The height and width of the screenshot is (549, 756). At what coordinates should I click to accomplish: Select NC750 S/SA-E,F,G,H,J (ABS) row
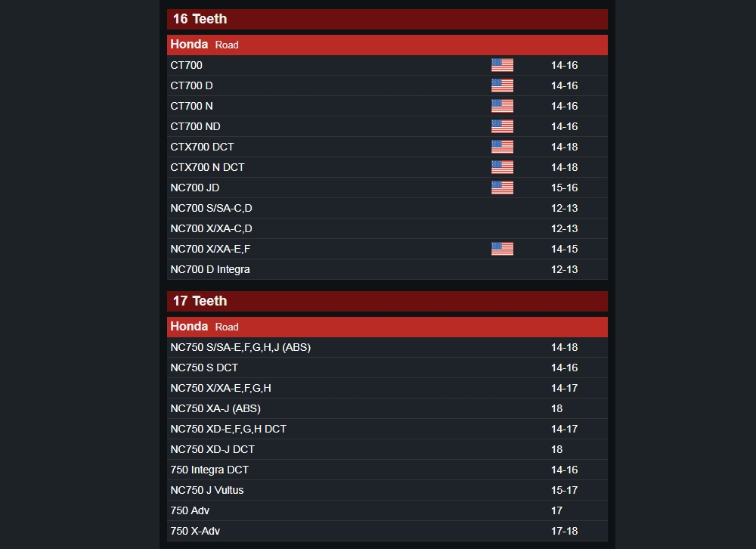pyautogui.click(x=387, y=347)
